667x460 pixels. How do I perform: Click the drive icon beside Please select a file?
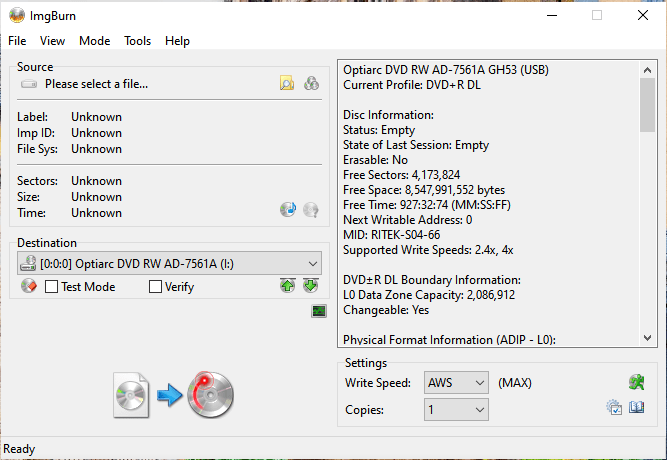pos(29,84)
